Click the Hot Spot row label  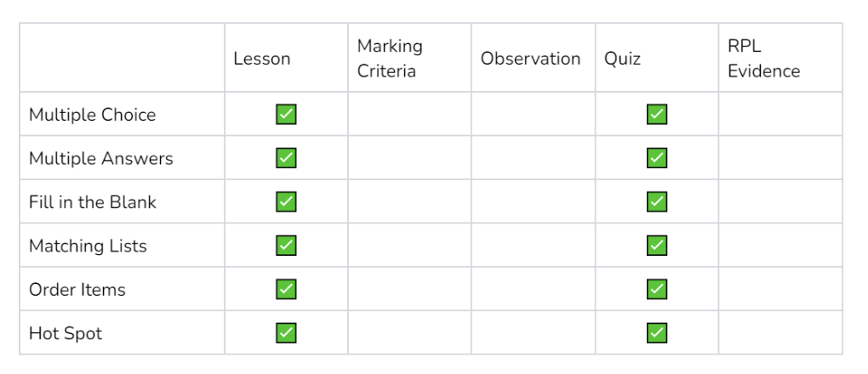tap(66, 333)
